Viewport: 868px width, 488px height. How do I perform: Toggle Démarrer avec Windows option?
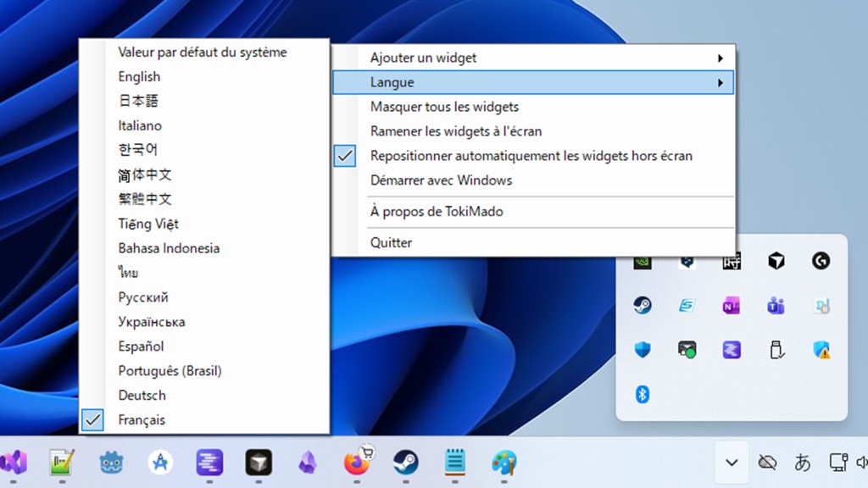coord(533,180)
